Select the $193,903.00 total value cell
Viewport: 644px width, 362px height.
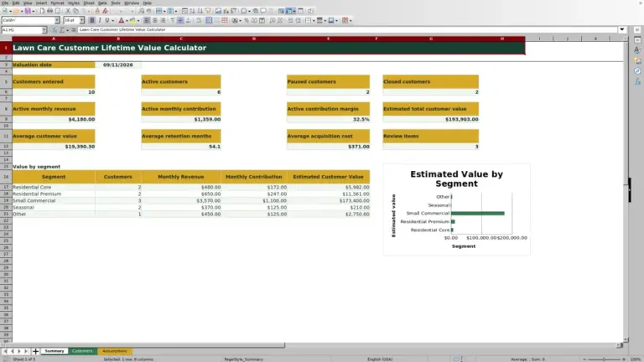(430, 120)
